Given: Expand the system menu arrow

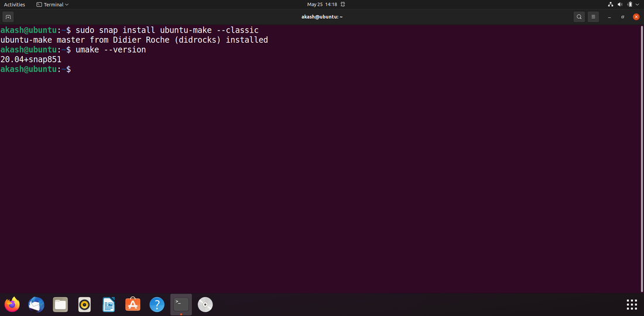Looking at the screenshot, I should [x=638, y=5].
